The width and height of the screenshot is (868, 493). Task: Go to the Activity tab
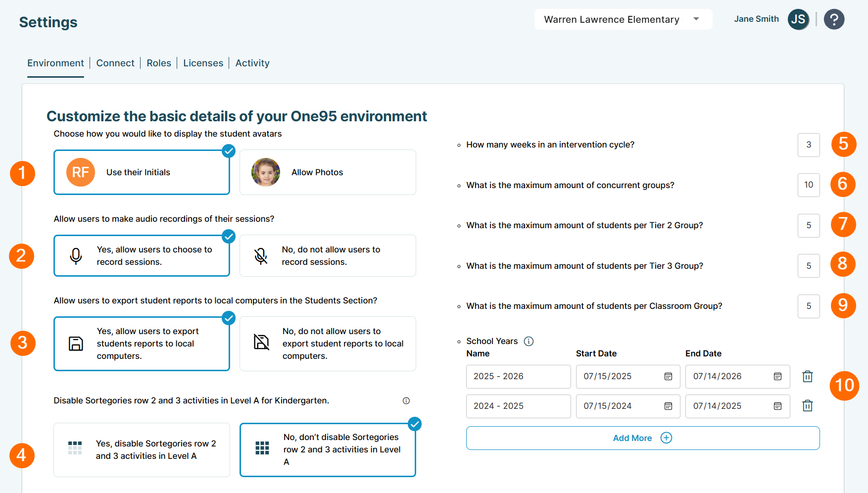(x=252, y=63)
